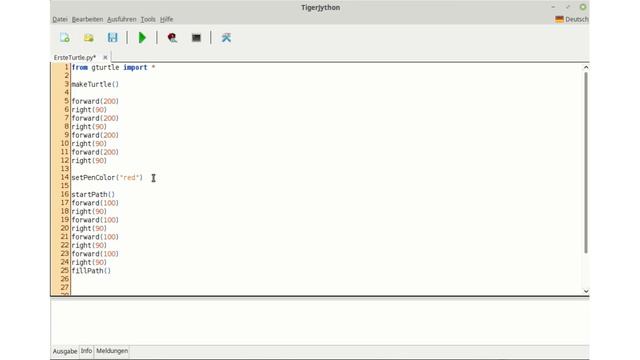Open the Datei menu
Viewport: 640px width, 360px height.
tap(60, 19)
